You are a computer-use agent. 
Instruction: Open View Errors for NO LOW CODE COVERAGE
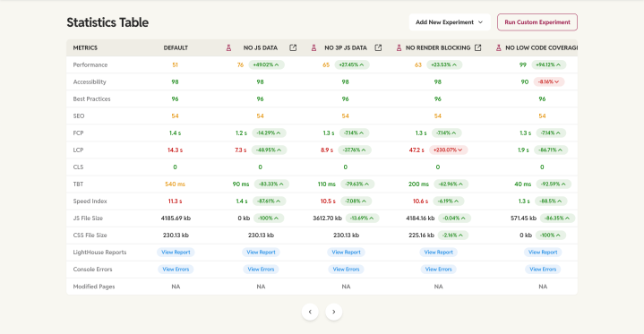point(543,270)
